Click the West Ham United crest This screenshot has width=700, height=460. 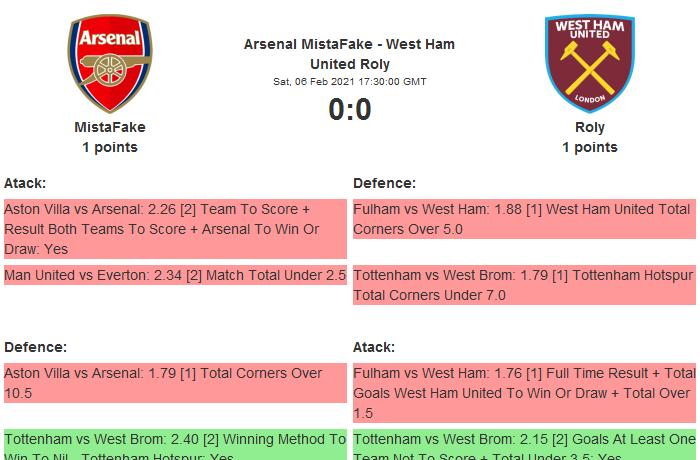(x=589, y=63)
